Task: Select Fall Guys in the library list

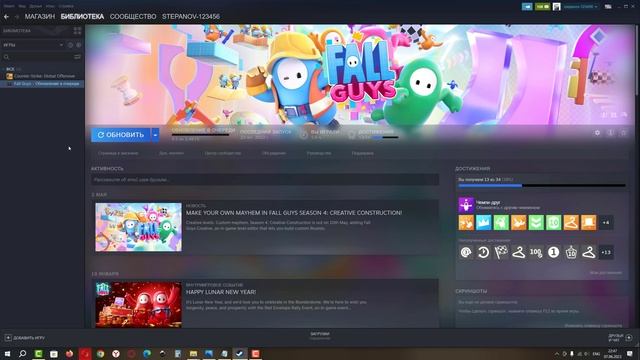Action: 42,84
